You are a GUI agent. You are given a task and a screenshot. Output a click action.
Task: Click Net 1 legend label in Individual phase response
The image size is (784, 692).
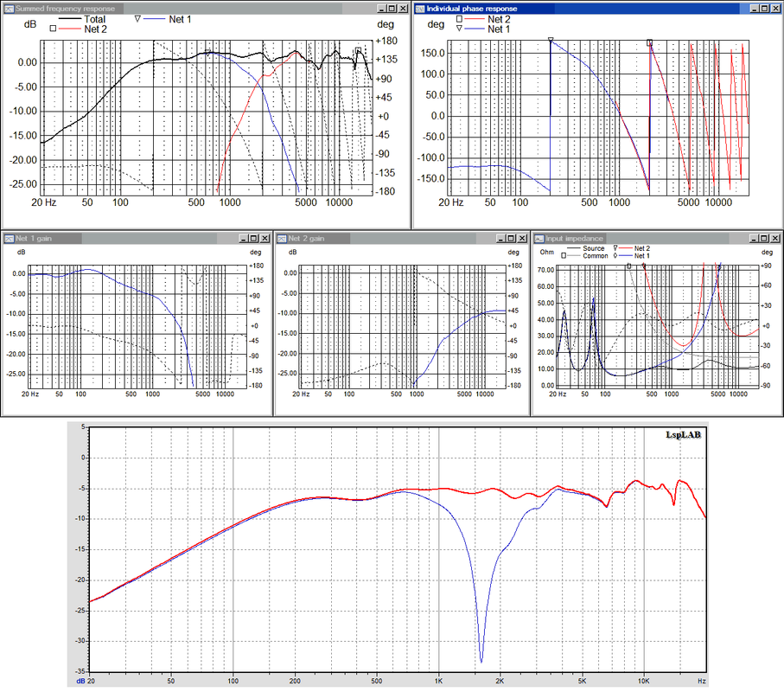point(499,29)
